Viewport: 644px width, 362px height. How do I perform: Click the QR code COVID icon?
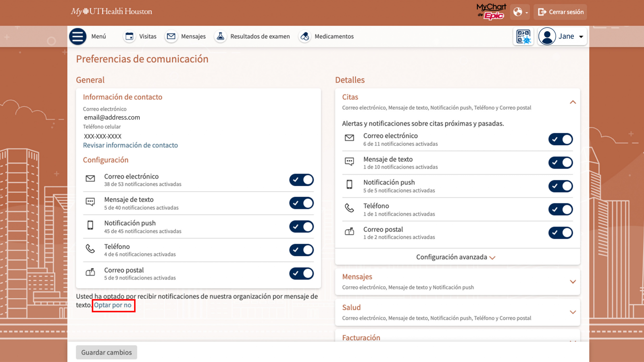point(523,37)
